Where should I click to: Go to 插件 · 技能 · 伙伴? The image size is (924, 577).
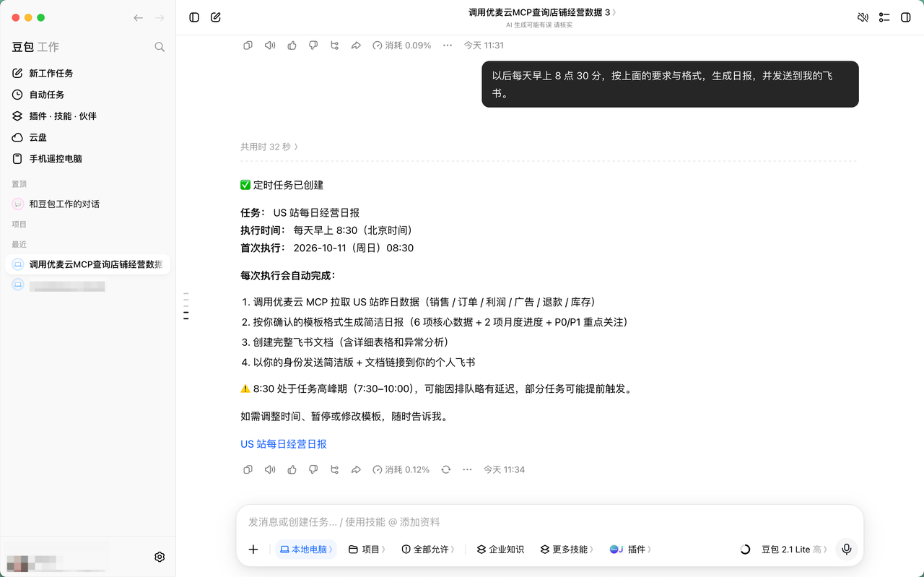[88, 116]
